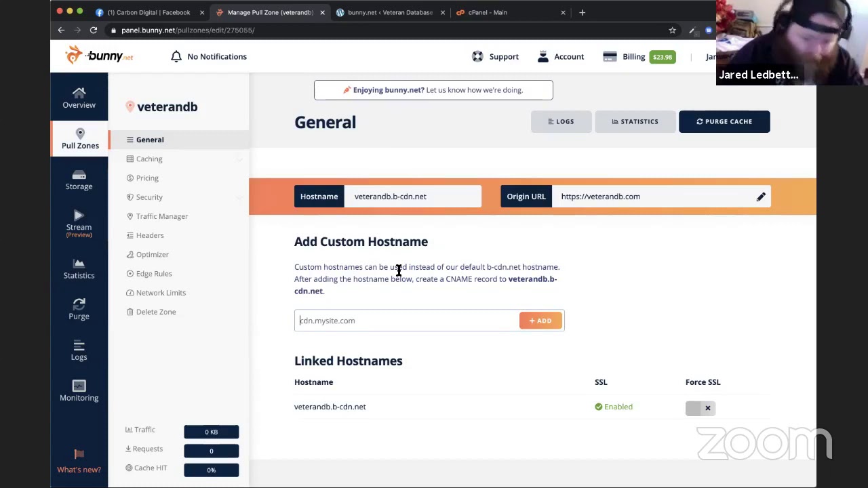The image size is (868, 488).
Task: Close the Manage Pull Zone tab
Action: tap(322, 12)
